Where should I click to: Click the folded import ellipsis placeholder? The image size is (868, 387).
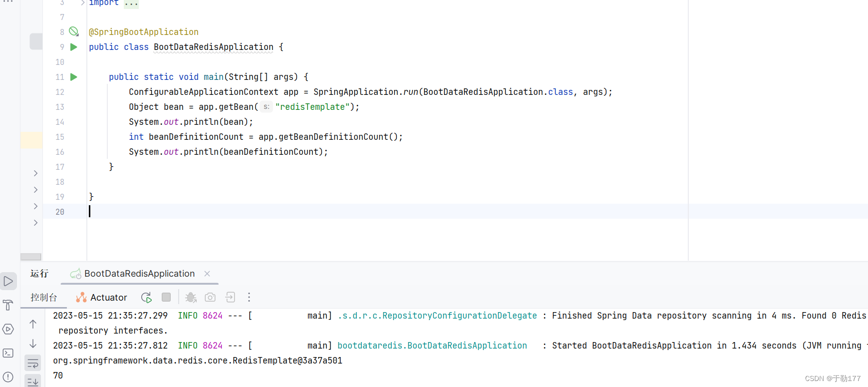tap(131, 3)
